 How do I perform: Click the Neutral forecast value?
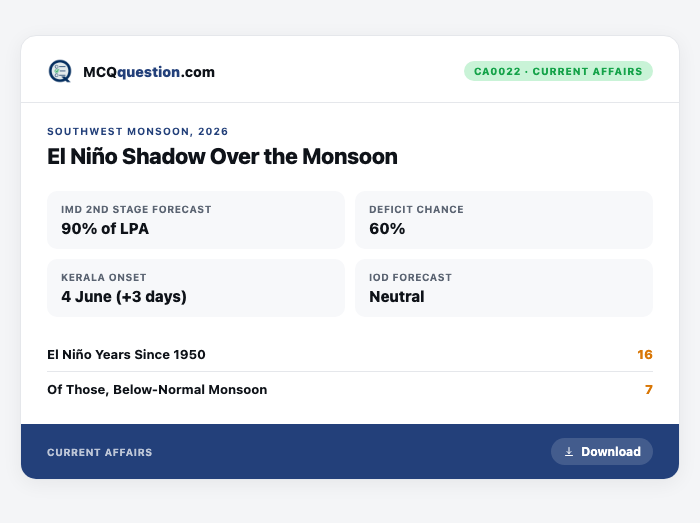(396, 297)
